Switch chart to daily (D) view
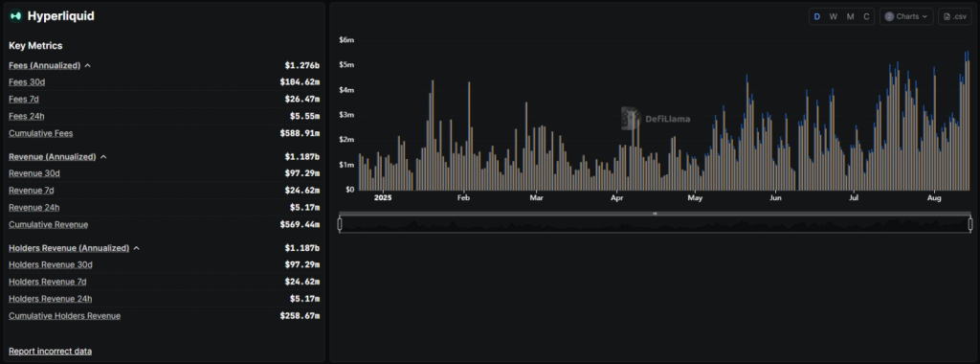Screen dimensions: 980x364 click(817, 16)
